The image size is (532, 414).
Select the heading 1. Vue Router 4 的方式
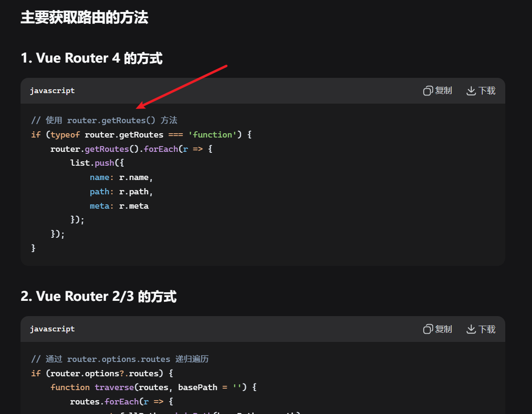click(x=92, y=58)
